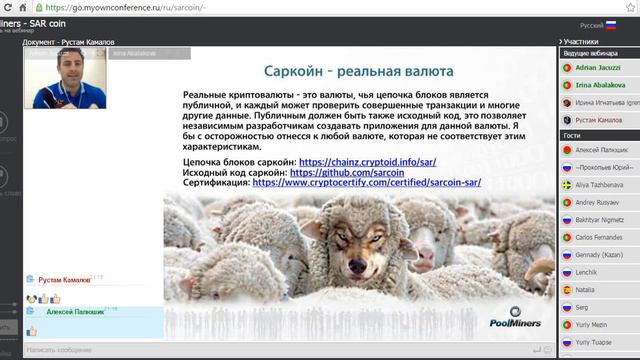Select presenter Adrian Jacuzzi
Viewport: 640px width, 360px height.
tap(598, 68)
